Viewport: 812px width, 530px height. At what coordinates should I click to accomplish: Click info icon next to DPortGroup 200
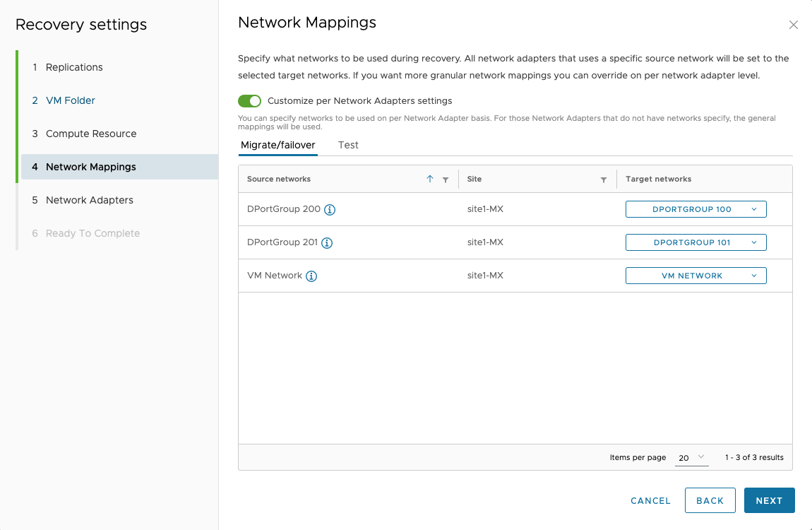[x=329, y=210]
